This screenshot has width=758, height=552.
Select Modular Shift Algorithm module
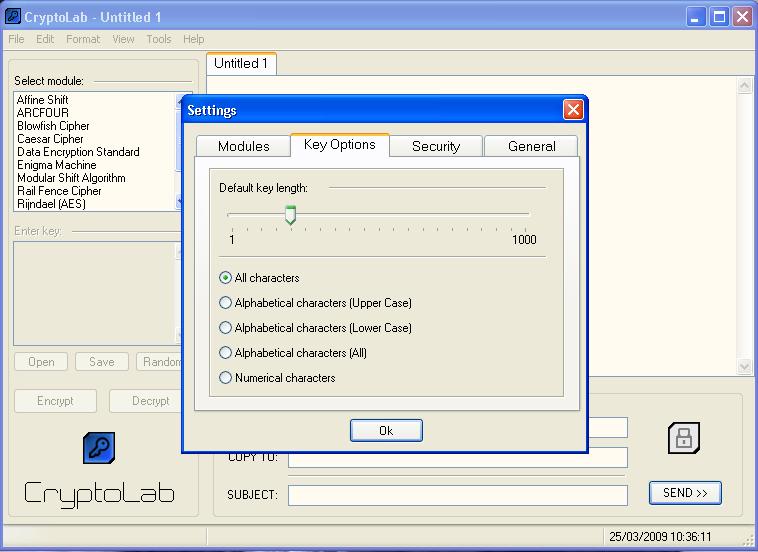coord(71,178)
